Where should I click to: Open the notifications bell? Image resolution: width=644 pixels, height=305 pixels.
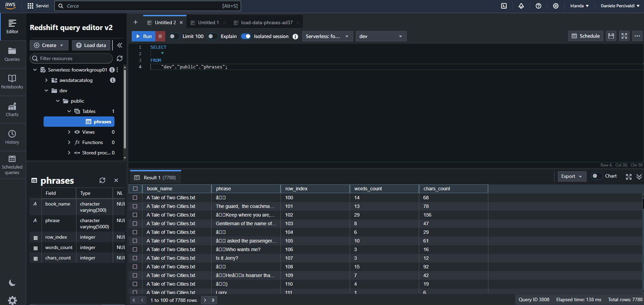click(x=521, y=6)
